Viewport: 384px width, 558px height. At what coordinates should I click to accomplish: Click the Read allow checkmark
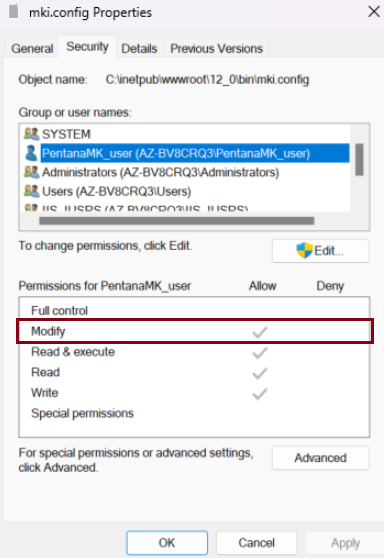click(x=260, y=373)
